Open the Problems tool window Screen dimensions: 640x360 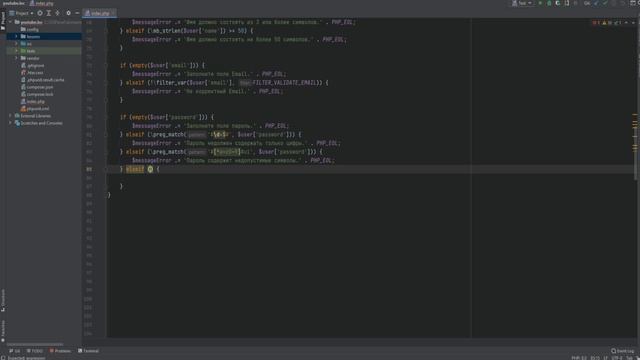click(x=60, y=351)
